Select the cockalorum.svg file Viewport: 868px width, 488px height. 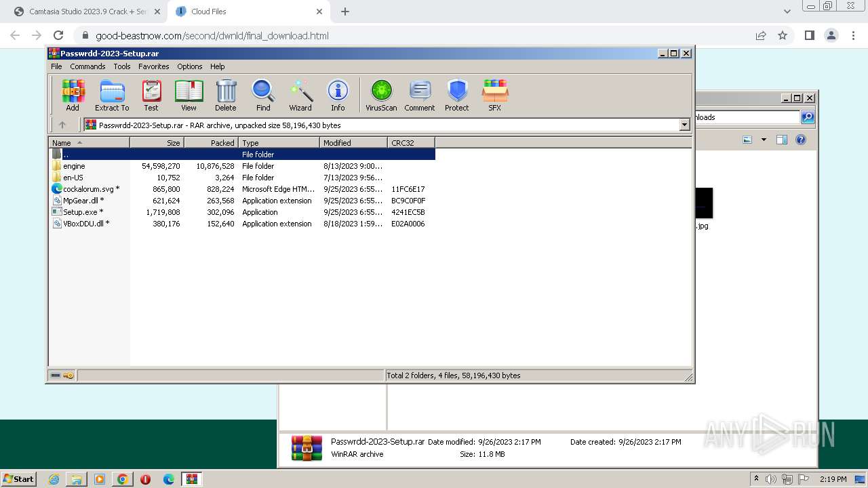(x=242, y=189)
